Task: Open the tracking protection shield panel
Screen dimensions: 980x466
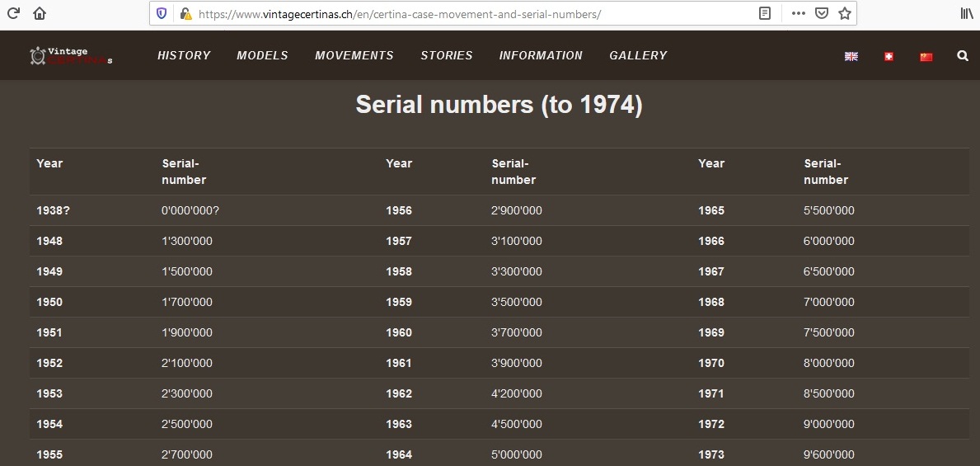Action: tap(162, 13)
